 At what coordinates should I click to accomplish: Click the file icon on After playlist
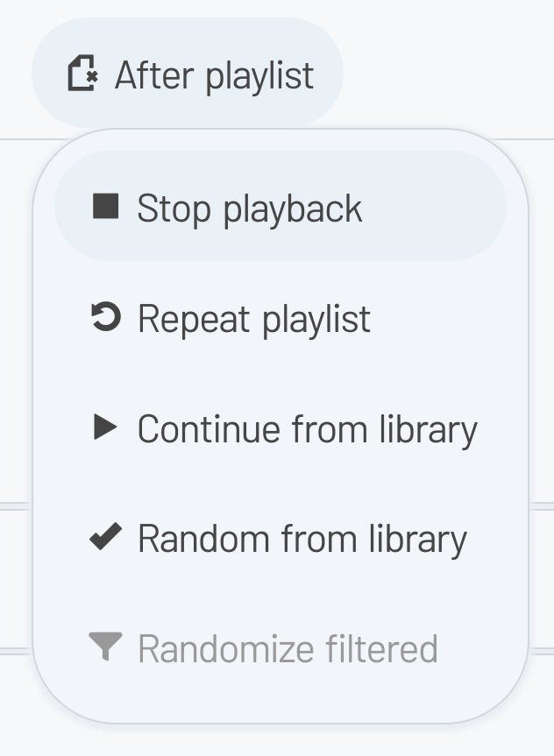(83, 73)
